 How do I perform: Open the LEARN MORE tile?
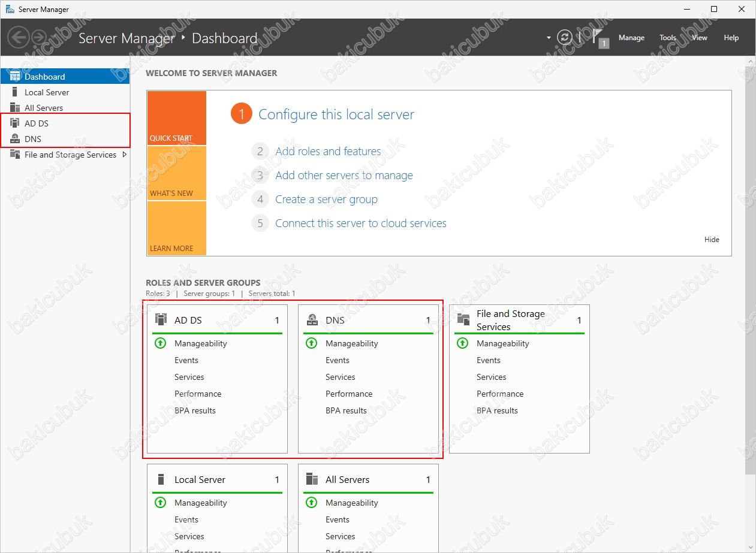coord(176,228)
